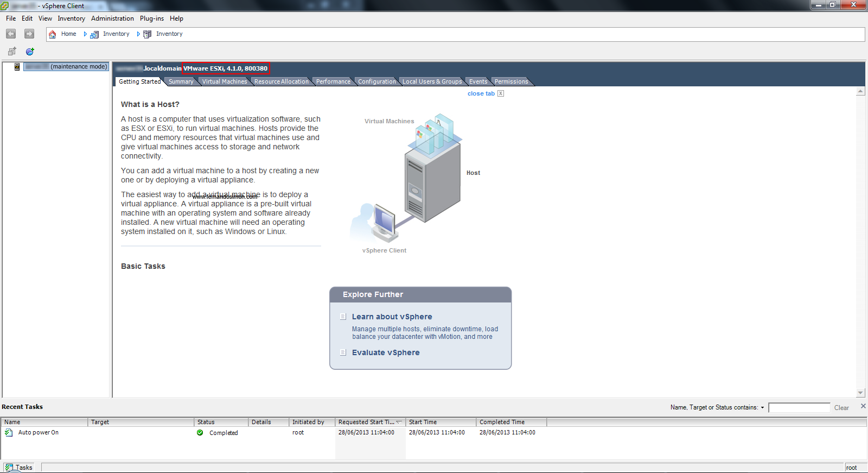Sort tasks by Completed Time column header

click(511, 422)
